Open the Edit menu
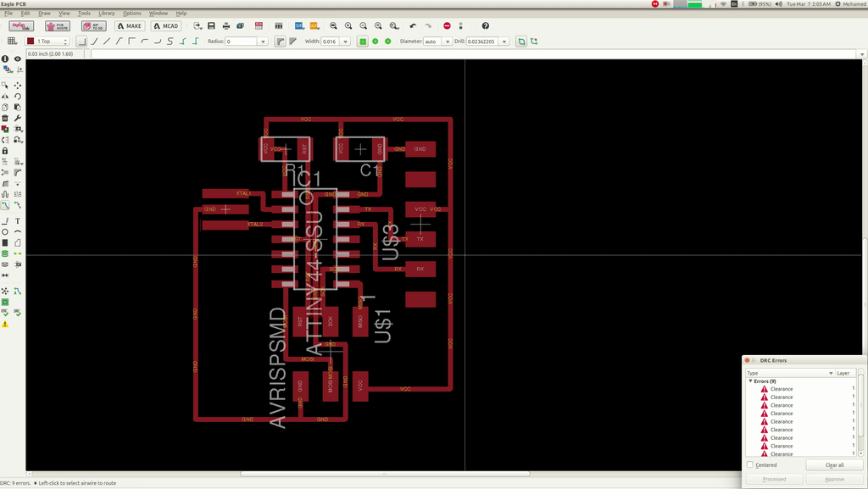The width and height of the screenshot is (868, 489). pos(25,14)
